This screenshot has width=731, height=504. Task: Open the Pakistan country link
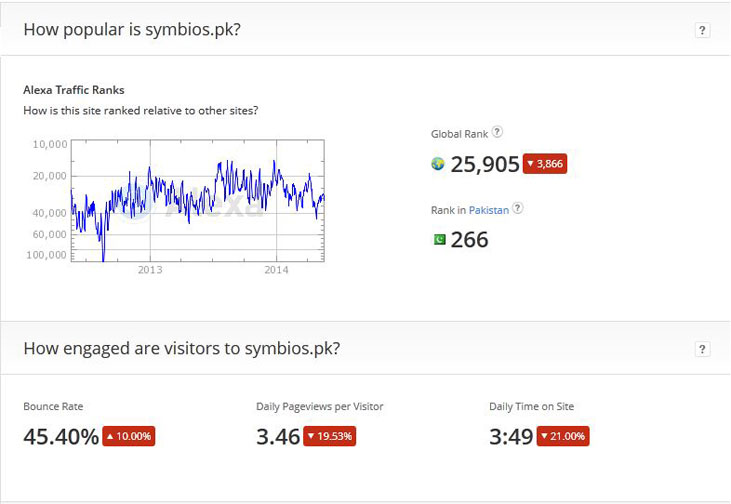click(490, 209)
